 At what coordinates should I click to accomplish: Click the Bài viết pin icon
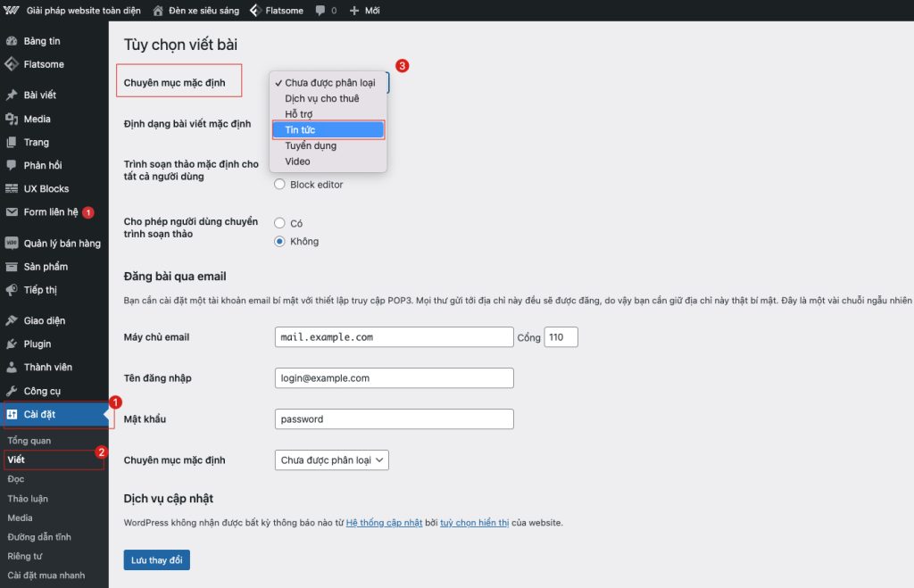tap(12, 95)
